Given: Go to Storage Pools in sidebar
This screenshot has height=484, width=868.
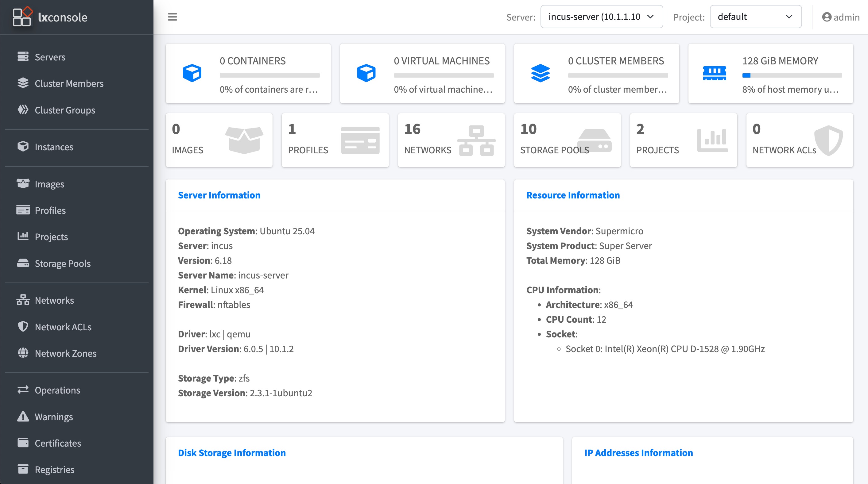Looking at the screenshot, I should coord(62,263).
